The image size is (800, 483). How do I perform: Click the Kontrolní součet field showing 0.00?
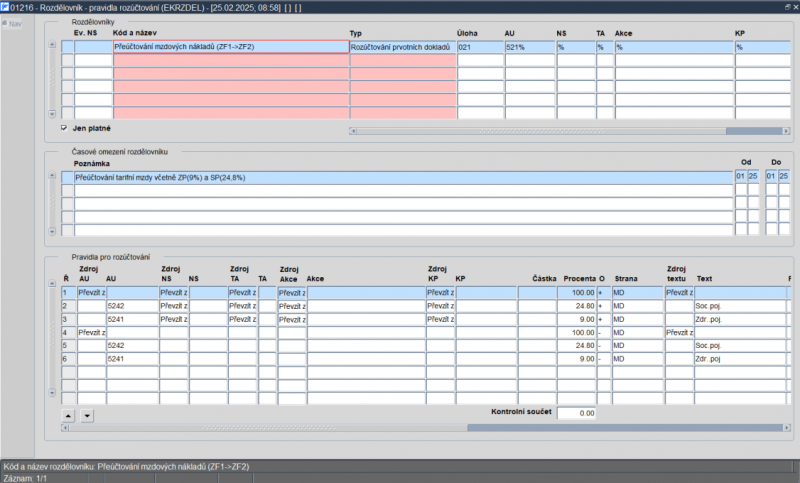click(x=577, y=413)
